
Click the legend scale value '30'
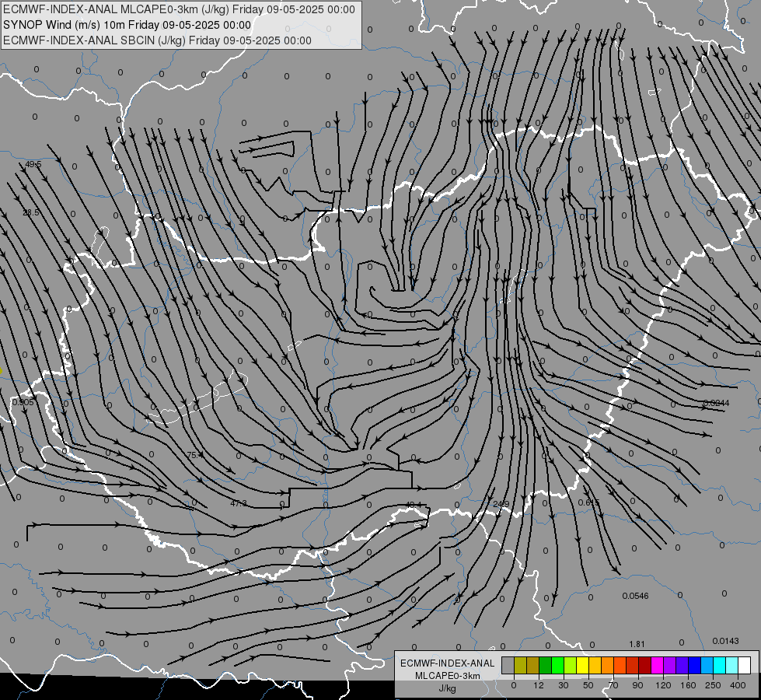pyautogui.click(x=563, y=685)
